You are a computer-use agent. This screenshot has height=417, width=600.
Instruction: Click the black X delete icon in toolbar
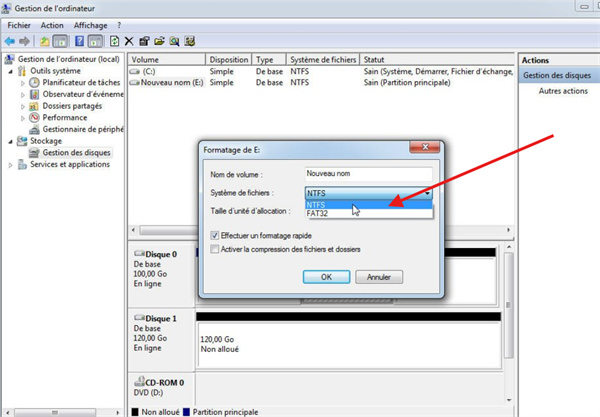[129, 41]
